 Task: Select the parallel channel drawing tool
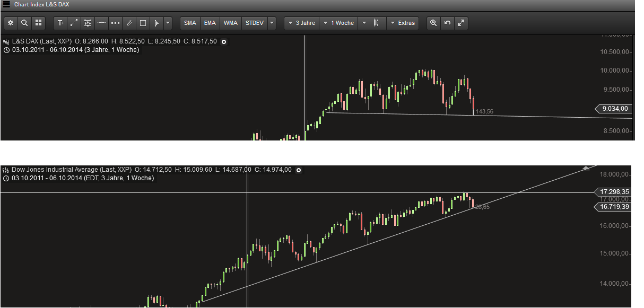(x=129, y=23)
